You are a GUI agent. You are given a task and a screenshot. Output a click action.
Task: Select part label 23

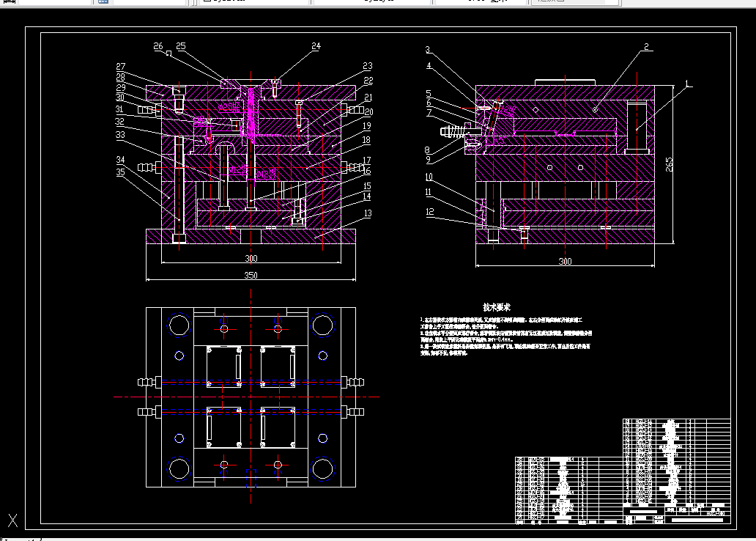(x=368, y=66)
